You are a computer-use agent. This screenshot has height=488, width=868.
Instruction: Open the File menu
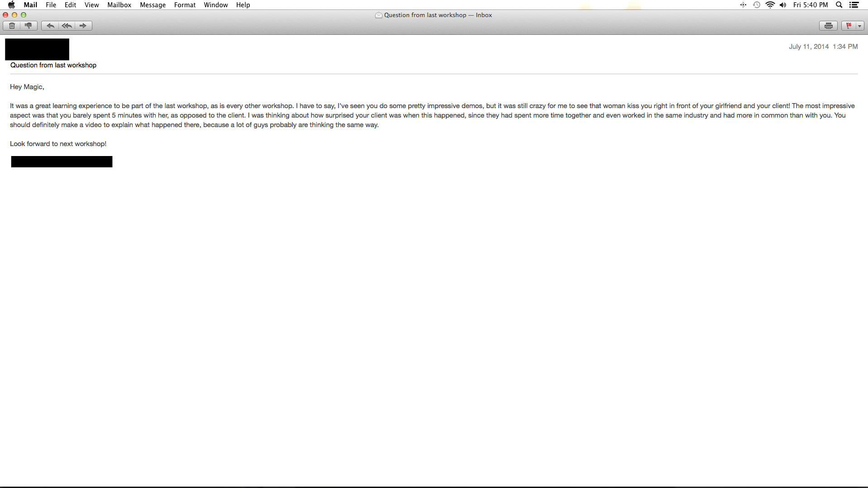coord(51,5)
